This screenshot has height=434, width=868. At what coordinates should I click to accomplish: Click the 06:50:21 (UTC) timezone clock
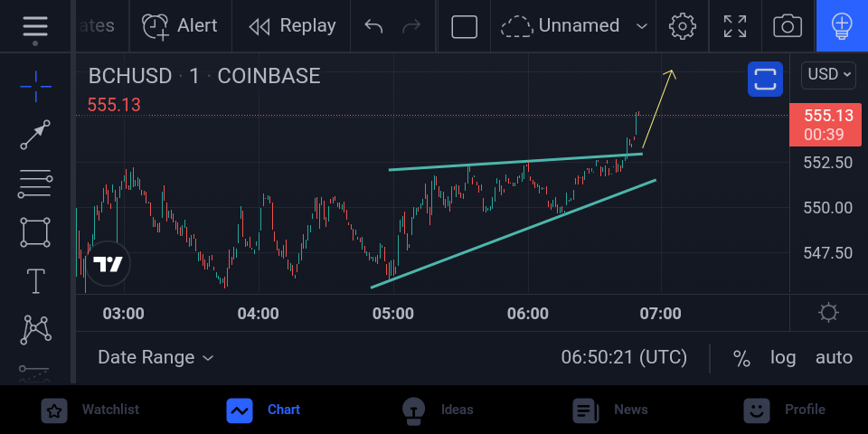pos(624,357)
